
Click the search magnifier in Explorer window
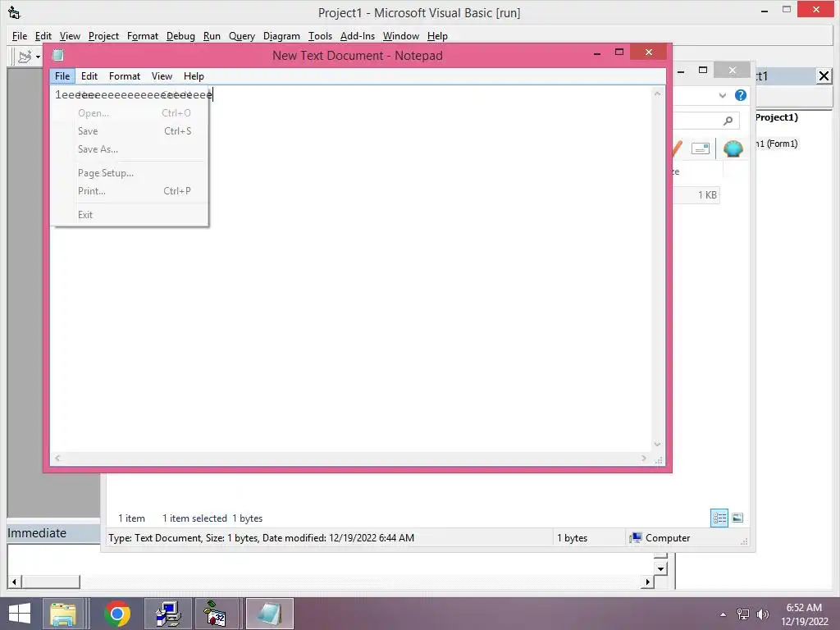tap(728, 121)
